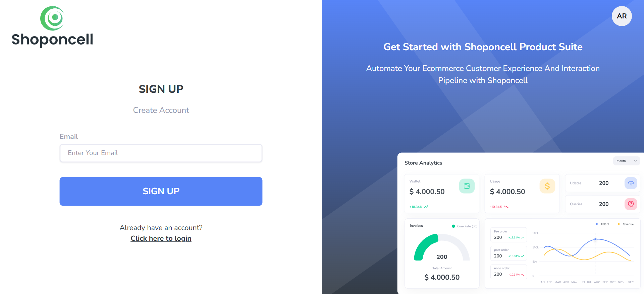Follow the Click here to login link
The width and height of the screenshot is (644, 294).
tap(161, 238)
